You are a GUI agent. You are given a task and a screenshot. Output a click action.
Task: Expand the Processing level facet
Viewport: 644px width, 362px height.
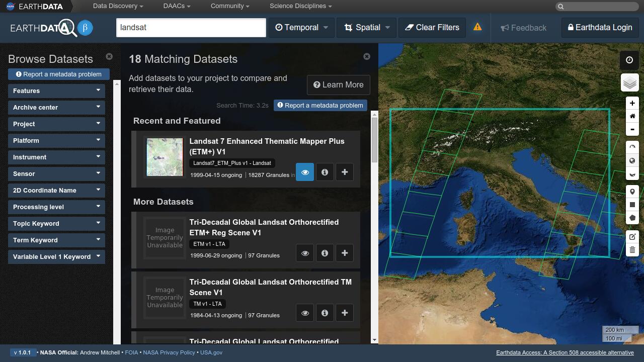pos(56,207)
